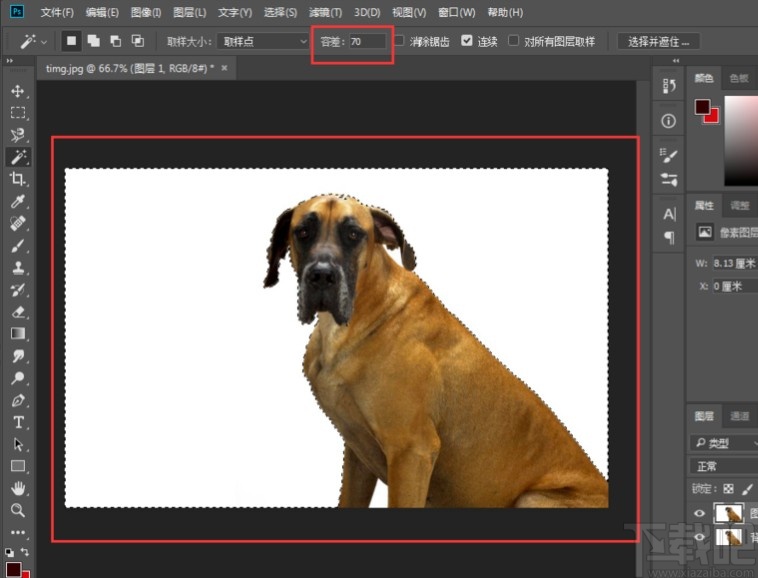Click the Add to selection mode button
Image resolution: width=758 pixels, height=578 pixels.
(x=92, y=41)
